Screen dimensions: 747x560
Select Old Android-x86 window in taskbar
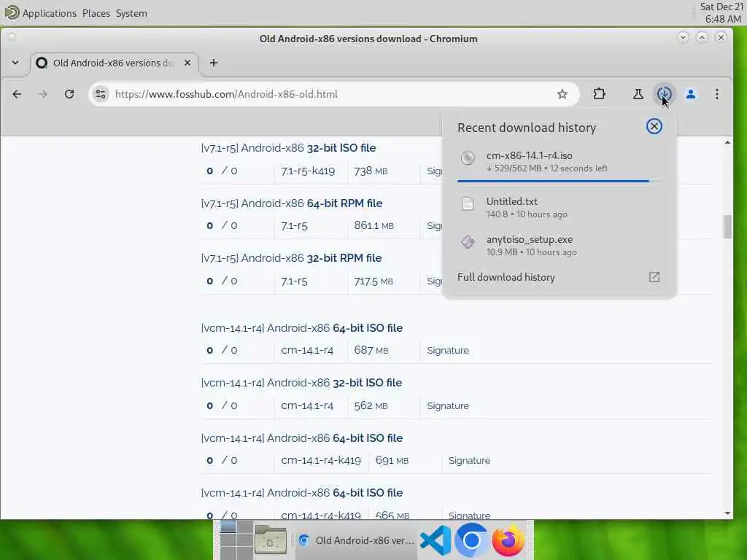point(356,540)
